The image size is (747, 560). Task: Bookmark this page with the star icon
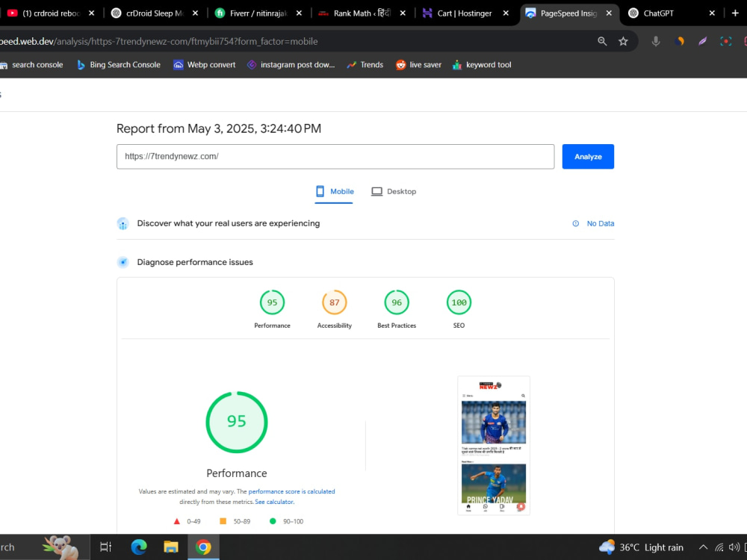[x=623, y=41]
